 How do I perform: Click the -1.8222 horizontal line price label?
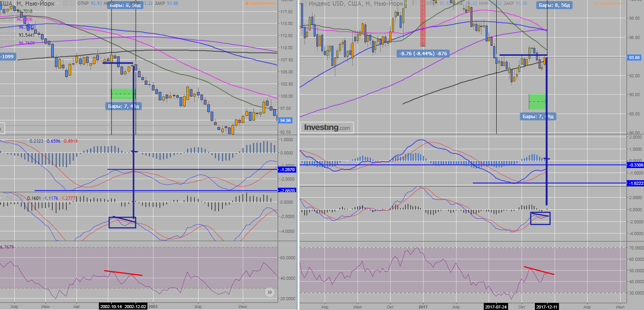(x=635, y=183)
